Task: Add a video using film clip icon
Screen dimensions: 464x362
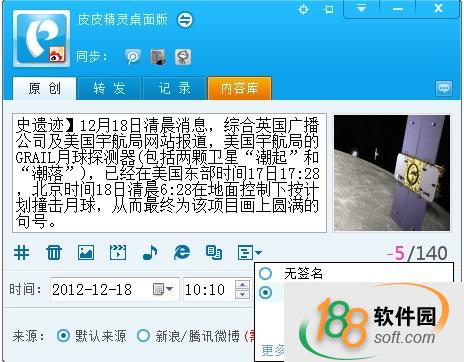Action: tap(118, 252)
